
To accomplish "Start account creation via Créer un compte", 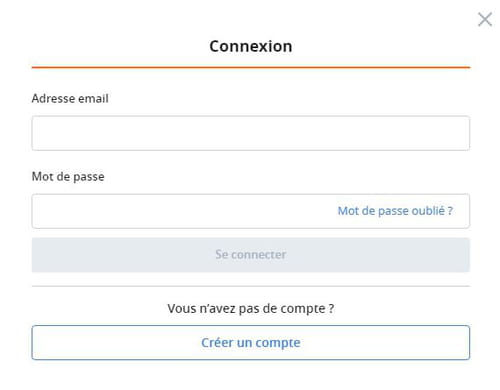I will 251,342.
